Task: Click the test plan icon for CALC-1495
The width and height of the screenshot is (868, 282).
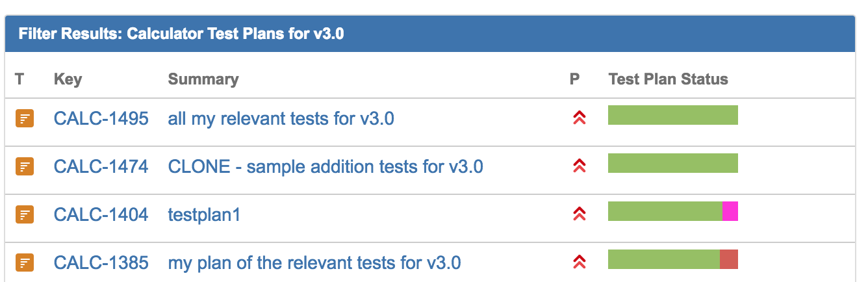Action: (25, 119)
